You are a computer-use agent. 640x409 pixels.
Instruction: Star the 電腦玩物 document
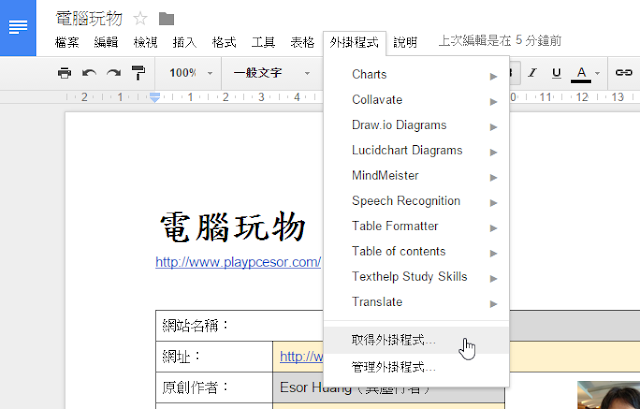point(140,18)
